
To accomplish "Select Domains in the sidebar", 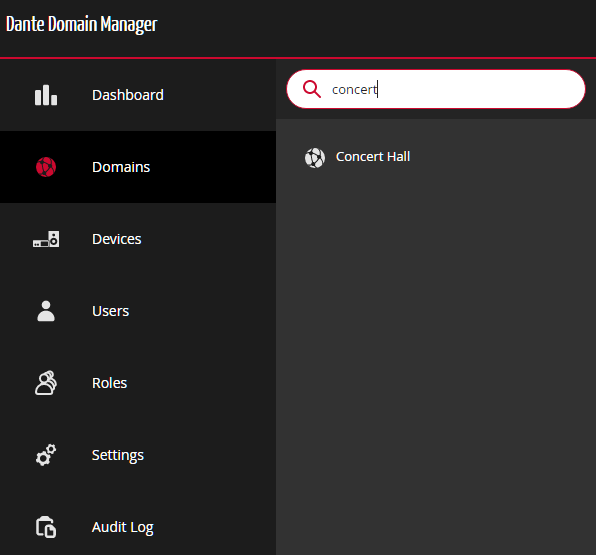I will (x=121, y=167).
